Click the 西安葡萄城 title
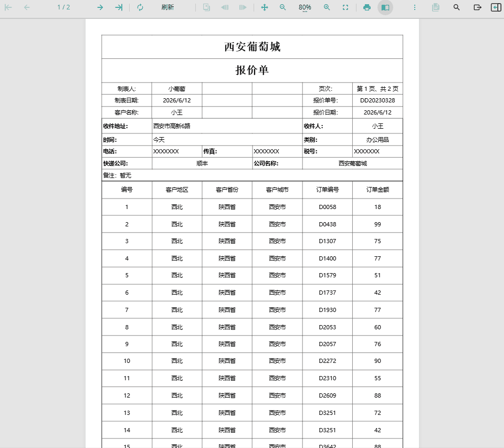The width and height of the screenshot is (504, 448). point(253,47)
